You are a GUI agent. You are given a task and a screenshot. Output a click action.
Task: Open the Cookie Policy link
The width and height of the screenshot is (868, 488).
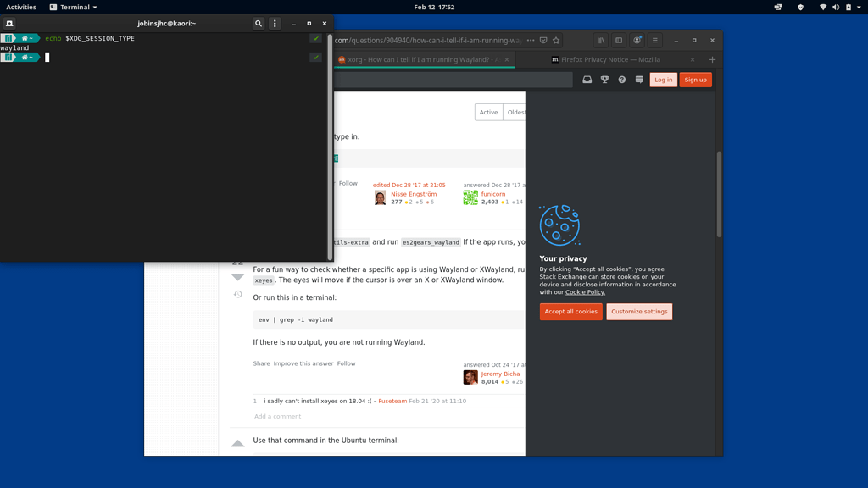(x=584, y=291)
